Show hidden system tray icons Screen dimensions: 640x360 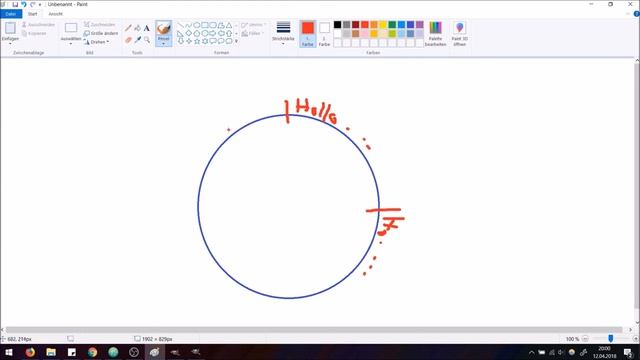(531, 352)
